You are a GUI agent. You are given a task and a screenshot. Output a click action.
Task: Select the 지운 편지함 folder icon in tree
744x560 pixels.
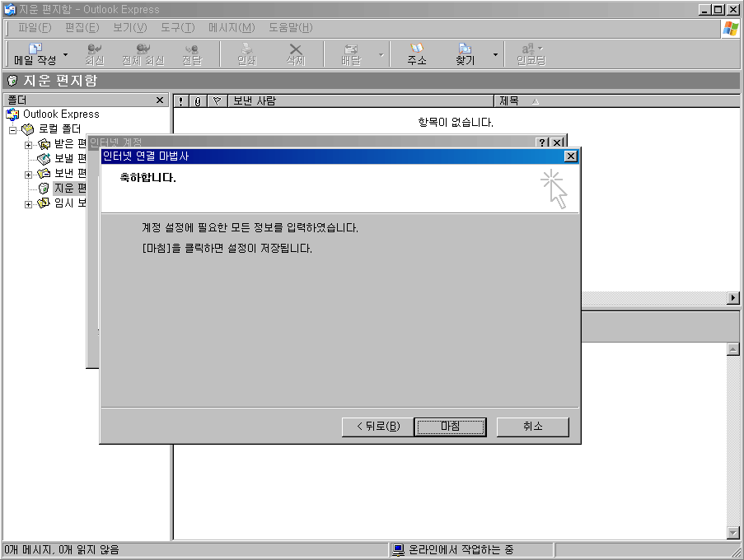44,189
